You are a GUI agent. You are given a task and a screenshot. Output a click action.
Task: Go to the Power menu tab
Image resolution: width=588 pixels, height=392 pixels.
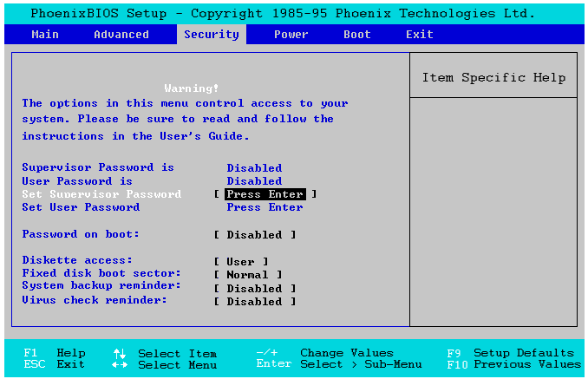tap(291, 35)
